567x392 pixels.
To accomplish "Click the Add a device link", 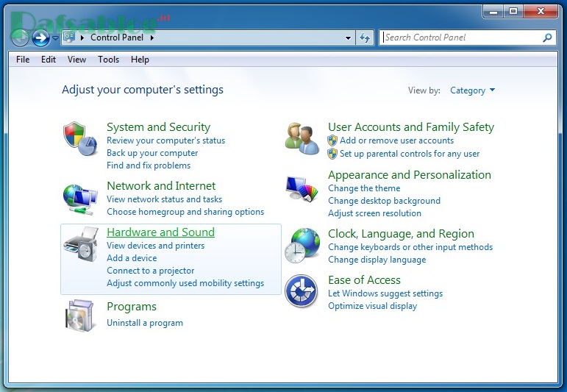I will point(132,258).
